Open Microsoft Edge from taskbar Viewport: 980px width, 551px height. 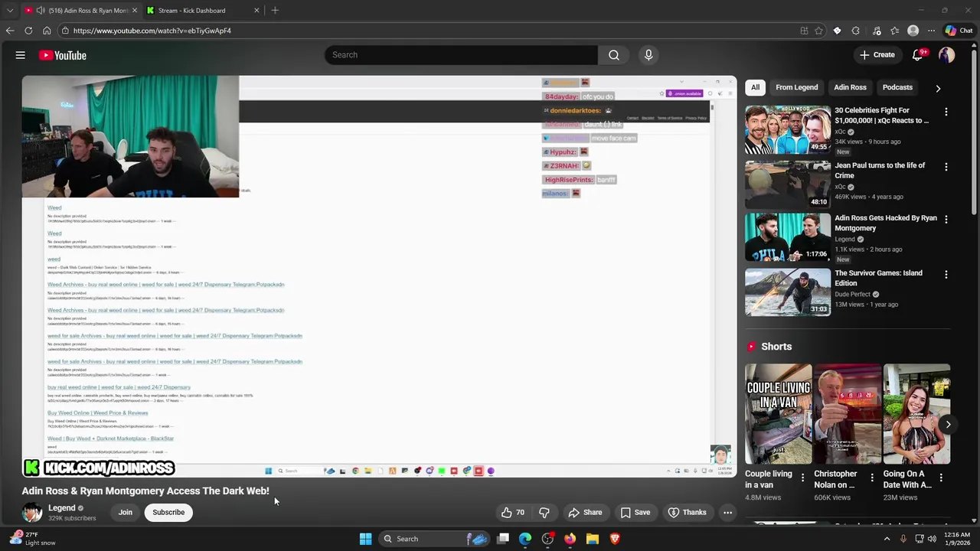[525, 539]
